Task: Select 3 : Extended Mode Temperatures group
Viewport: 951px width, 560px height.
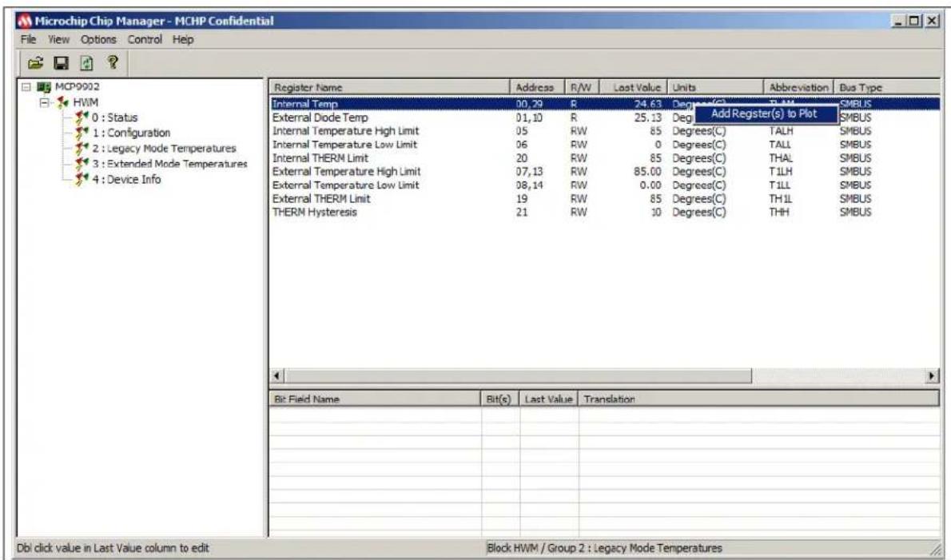Action: click(x=169, y=164)
